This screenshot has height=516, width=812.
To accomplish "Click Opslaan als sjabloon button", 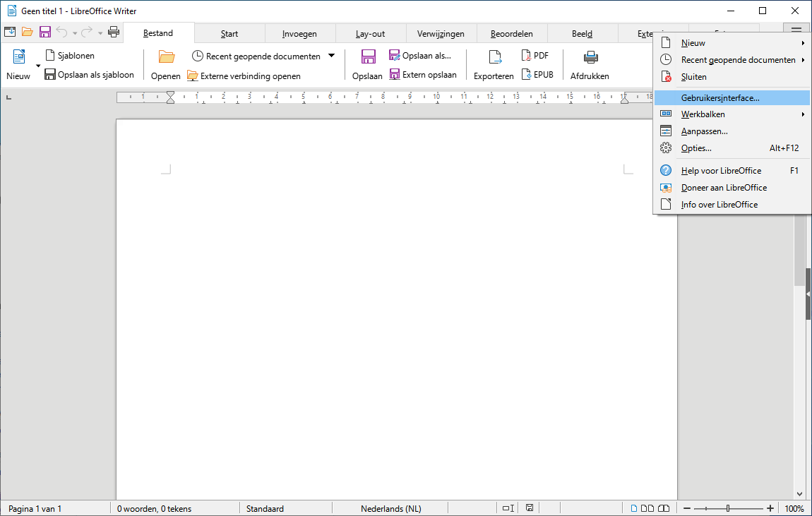I will coord(89,75).
